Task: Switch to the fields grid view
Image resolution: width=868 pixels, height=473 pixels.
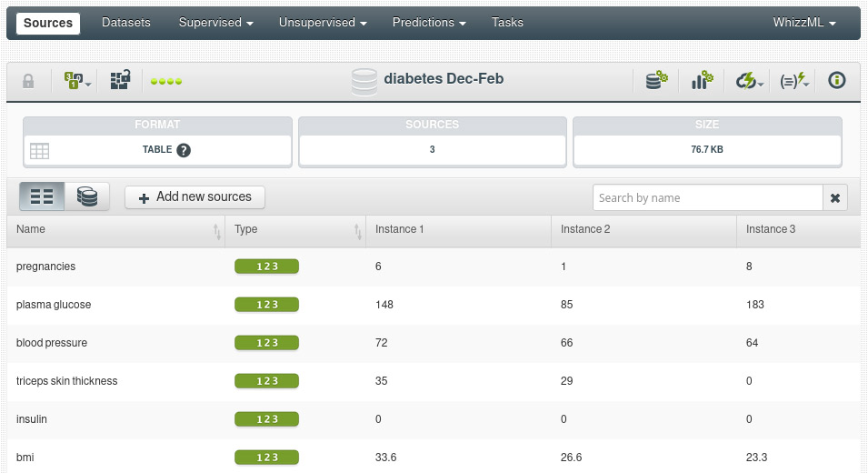Action: pos(42,196)
